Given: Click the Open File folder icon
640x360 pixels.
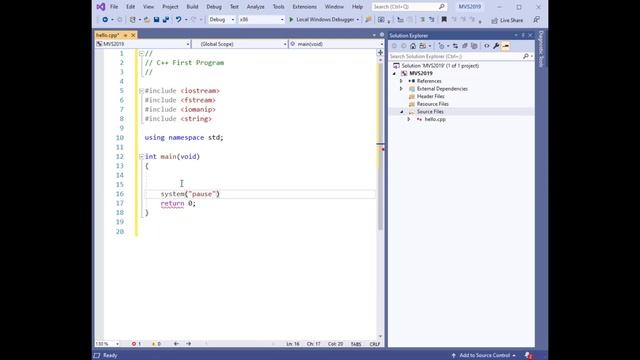Looking at the screenshot, I should coord(147,20).
